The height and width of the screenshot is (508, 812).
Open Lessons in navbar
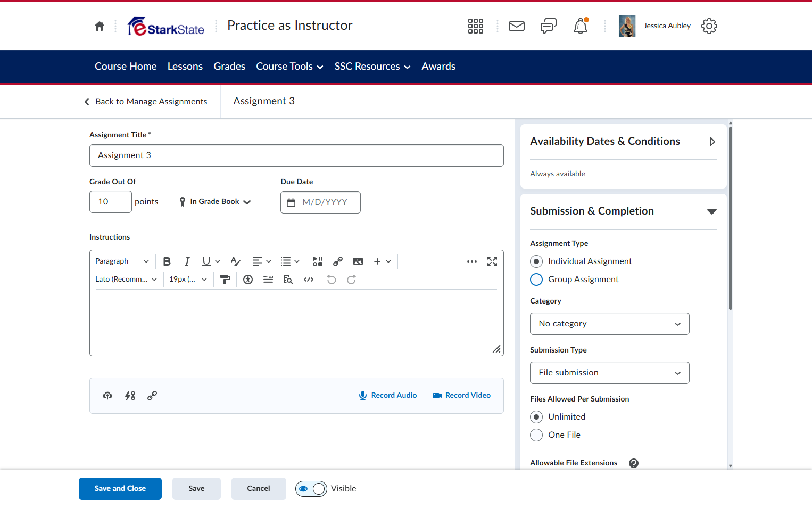(x=185, y=67)
